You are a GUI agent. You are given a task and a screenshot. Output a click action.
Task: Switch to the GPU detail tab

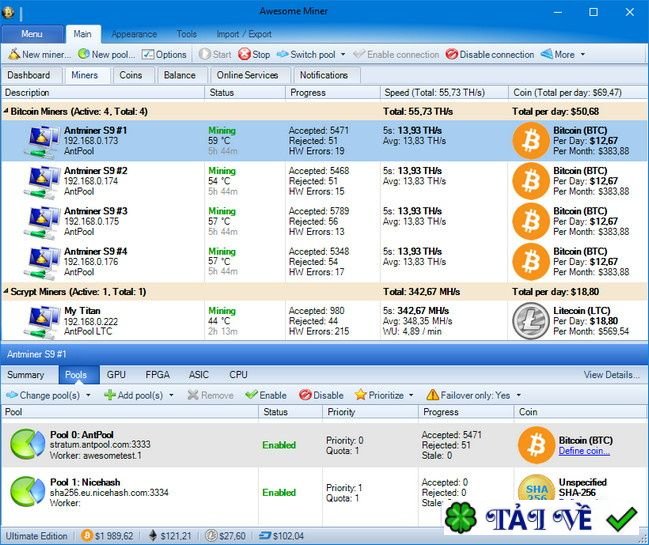[116, 375]
